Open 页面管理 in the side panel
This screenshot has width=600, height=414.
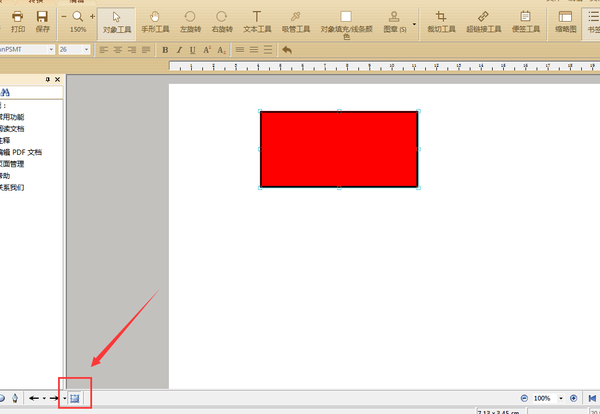(12, 164)
